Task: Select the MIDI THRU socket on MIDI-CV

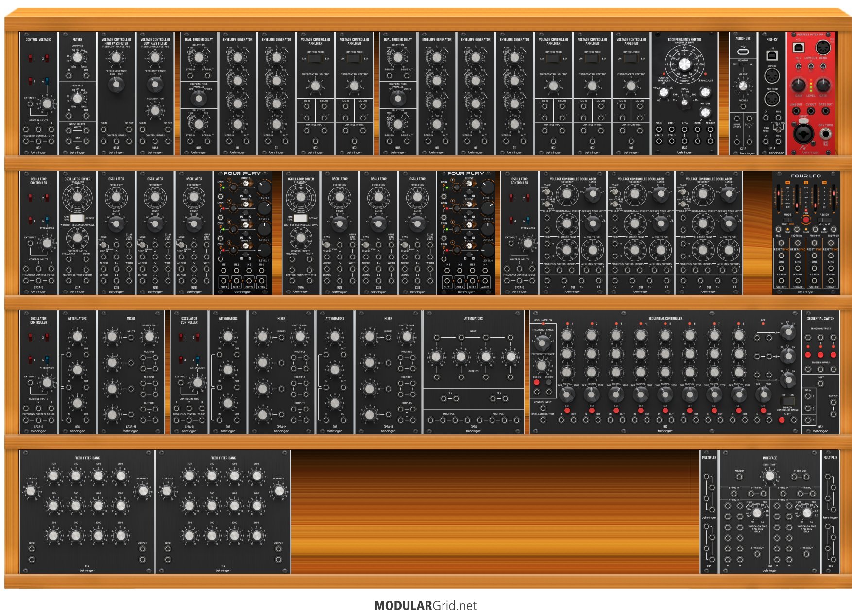Action: tap(772, 99)
